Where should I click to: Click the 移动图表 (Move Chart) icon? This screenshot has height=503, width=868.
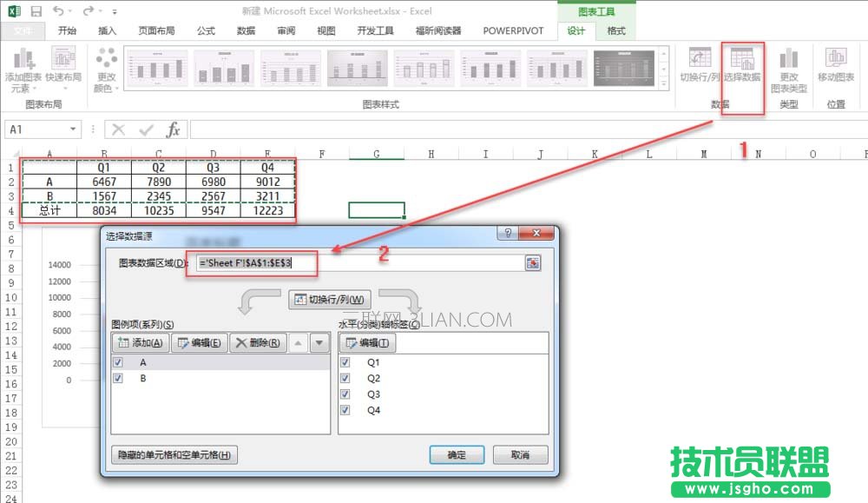[836, 65]
